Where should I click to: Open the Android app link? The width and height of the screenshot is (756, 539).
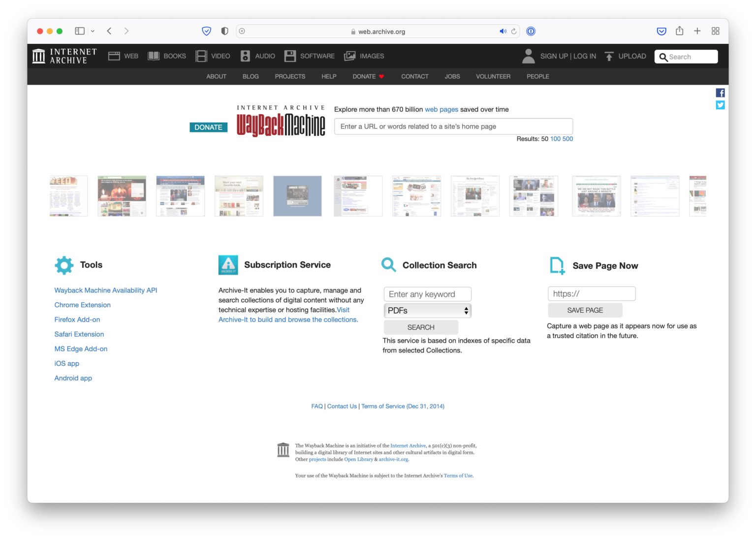pyautogui.click(x=73, y=378)
